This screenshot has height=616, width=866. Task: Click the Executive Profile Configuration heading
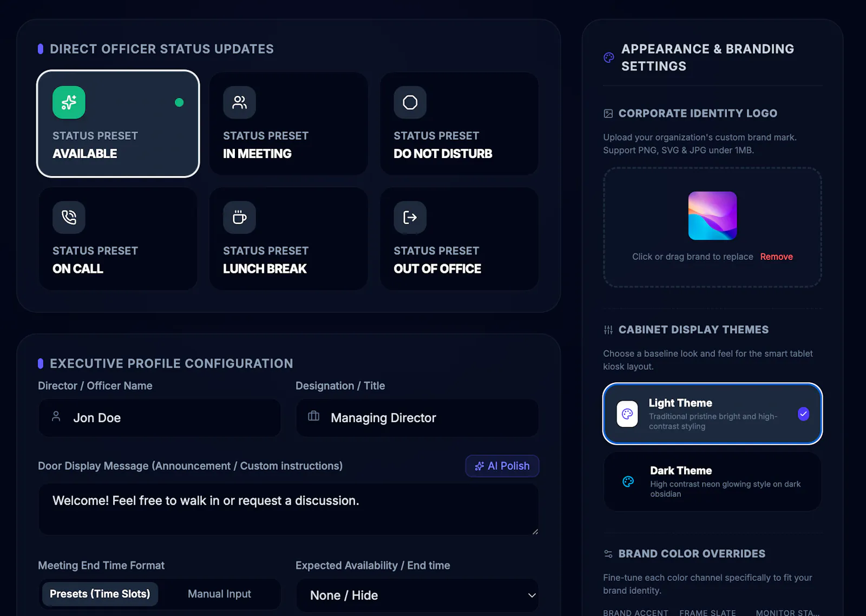(172, 364)
